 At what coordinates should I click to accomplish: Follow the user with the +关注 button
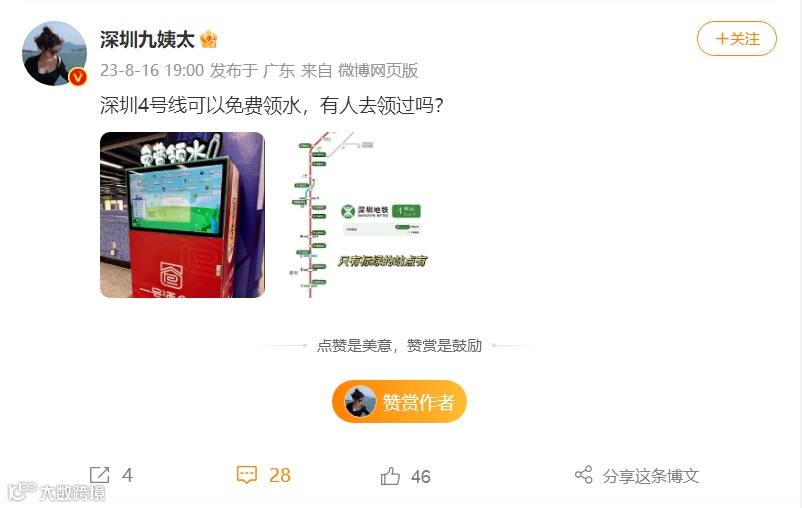pyautogui.click(x=737, y=38)
